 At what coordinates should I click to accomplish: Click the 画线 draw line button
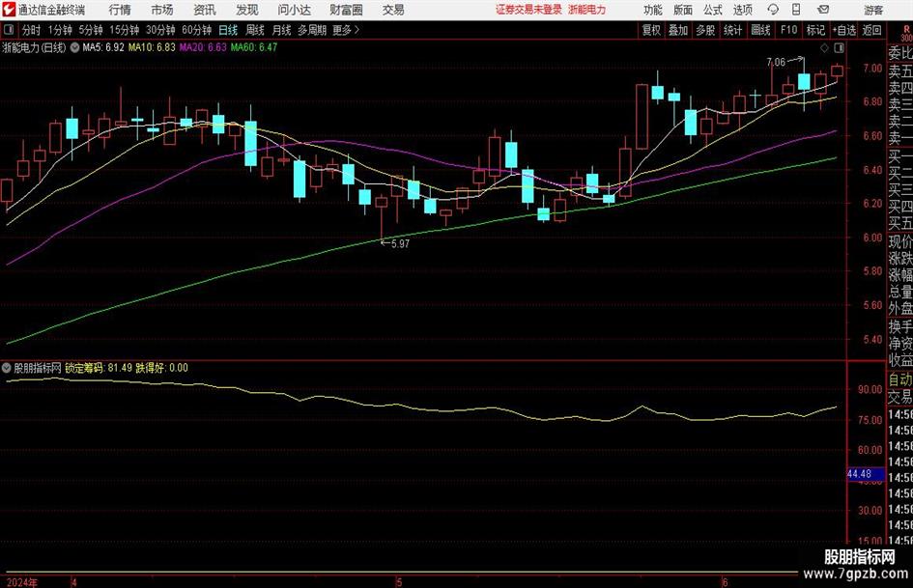[x=760, y=30]
